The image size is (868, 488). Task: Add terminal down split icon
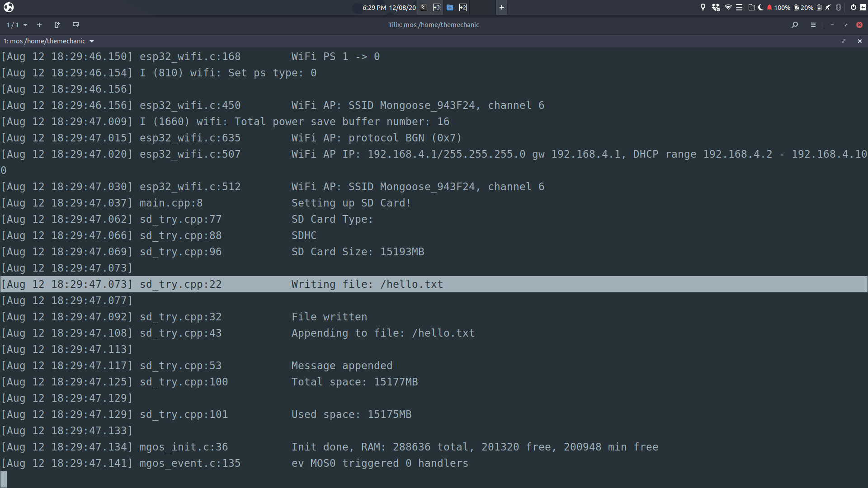(76, 25)
